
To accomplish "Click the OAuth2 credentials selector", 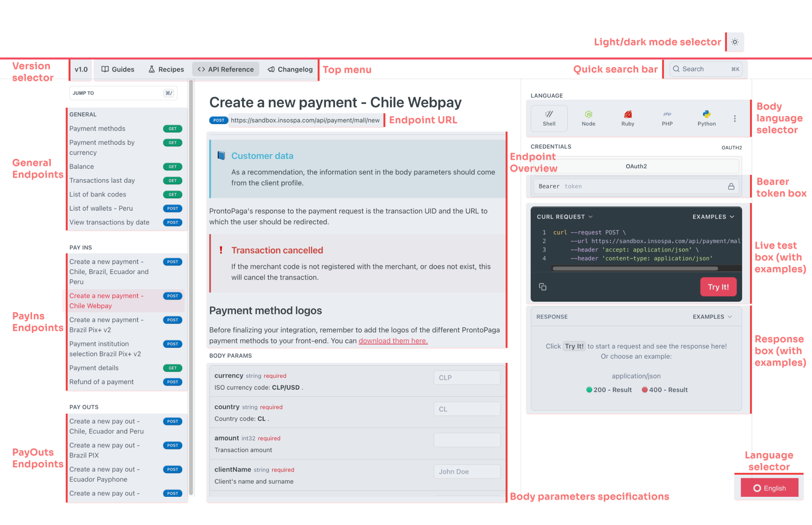I will [x=636, y=166].
